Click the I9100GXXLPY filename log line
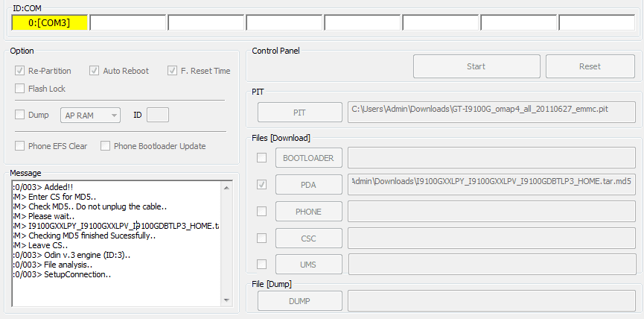 coord(117,226)
